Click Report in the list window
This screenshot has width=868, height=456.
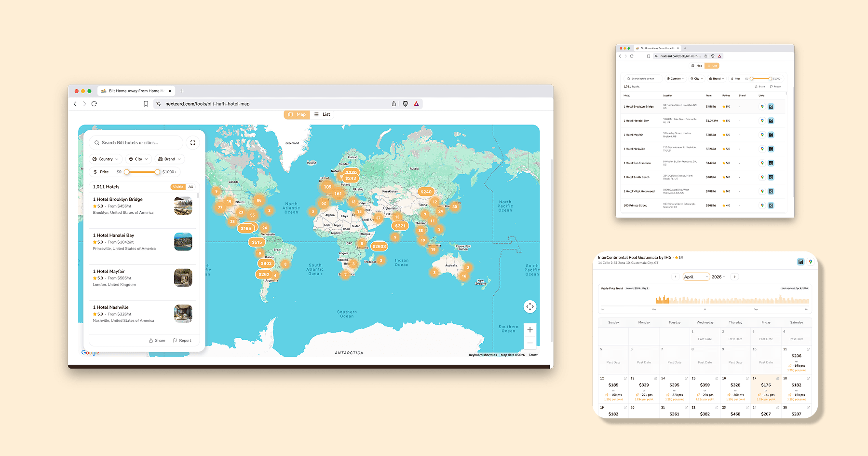[776, 87]
